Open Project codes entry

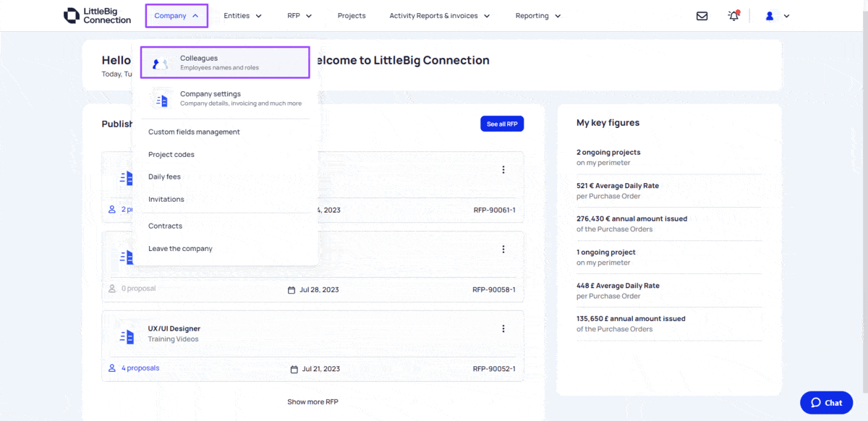click(171, 154)
